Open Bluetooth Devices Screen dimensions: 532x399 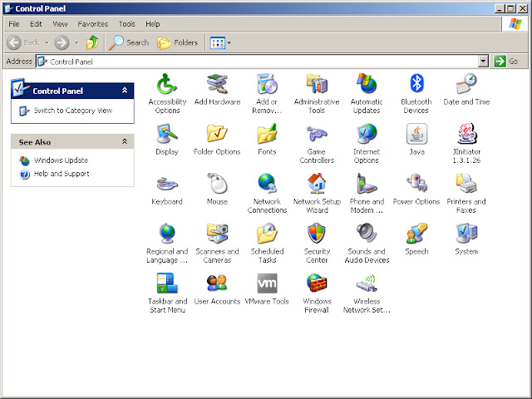416,93
